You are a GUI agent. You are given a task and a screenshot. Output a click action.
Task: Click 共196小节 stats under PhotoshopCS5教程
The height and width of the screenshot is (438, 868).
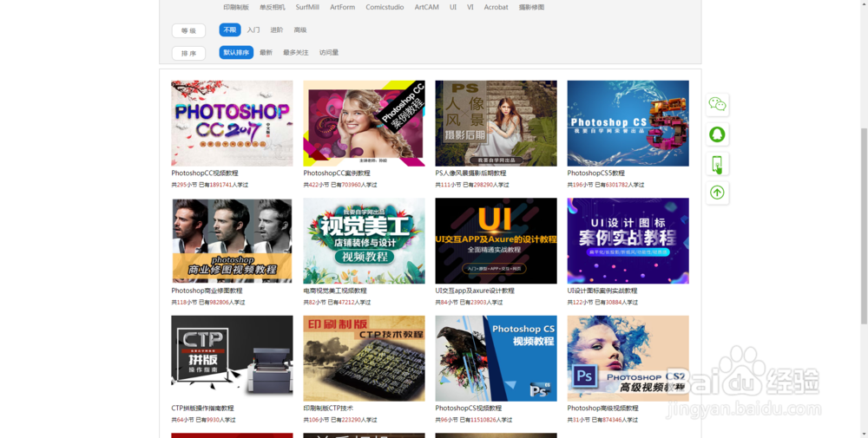[606, 185]
